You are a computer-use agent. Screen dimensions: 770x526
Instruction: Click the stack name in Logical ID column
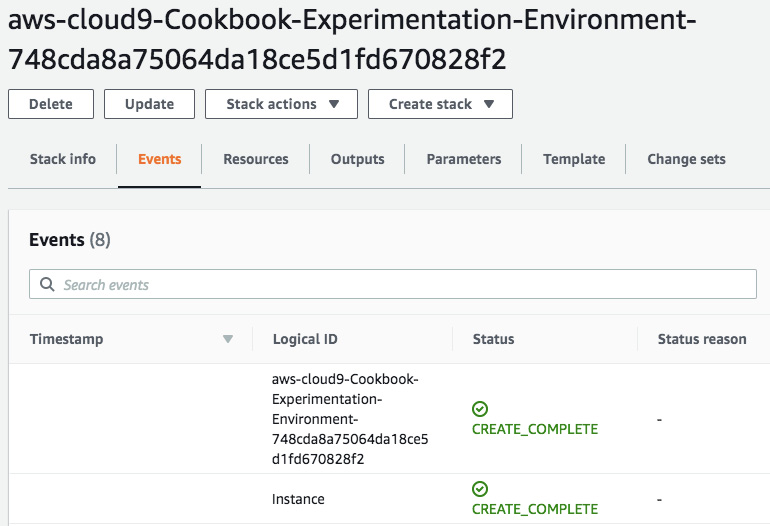pos(350,419)
